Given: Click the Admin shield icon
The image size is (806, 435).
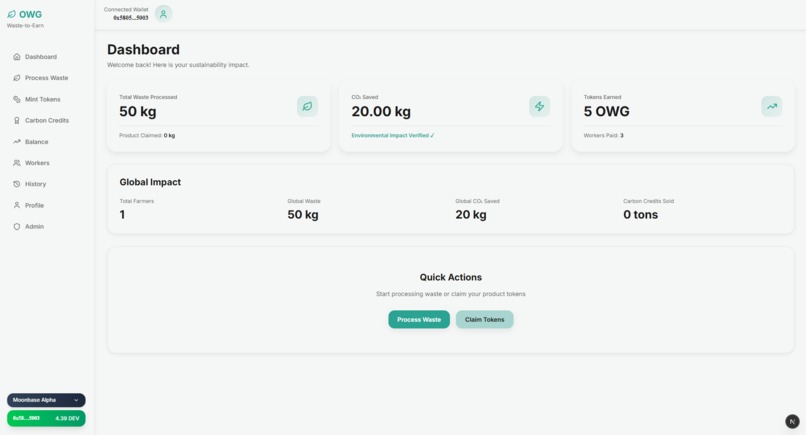Looking at the screenshot, I should [16, 227].
